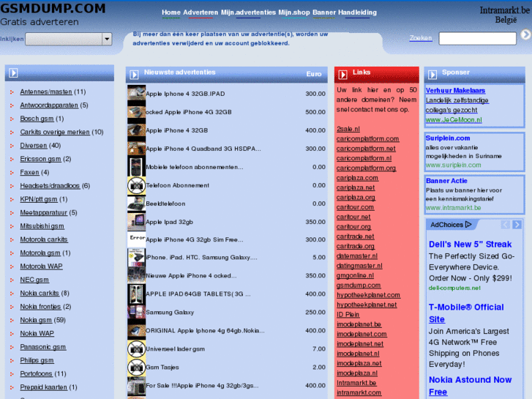Click no-photo icon for Universeel lader gsm
This screenshot has height=399, width=532.
point(136,348)
